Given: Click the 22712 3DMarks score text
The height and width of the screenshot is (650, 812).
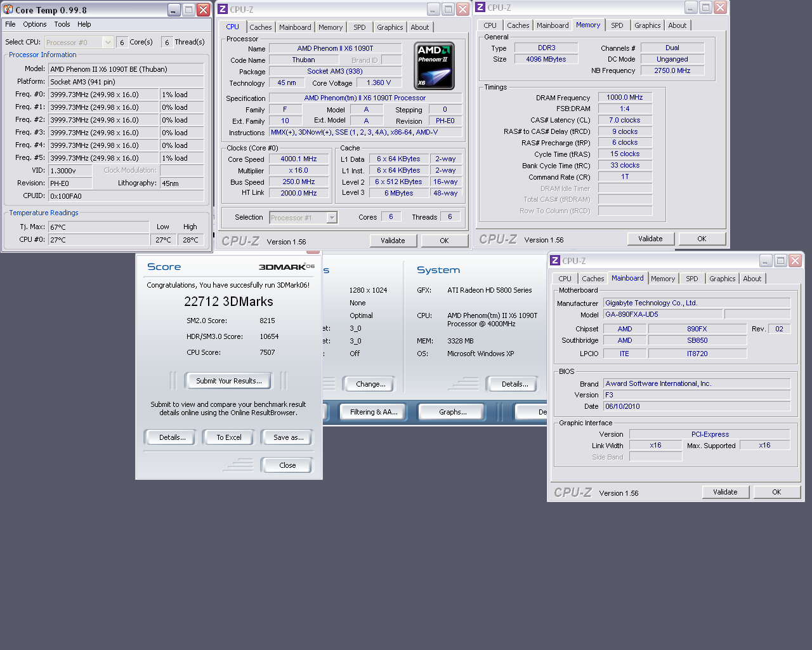Looking at the screenshot, I should 228,302.
